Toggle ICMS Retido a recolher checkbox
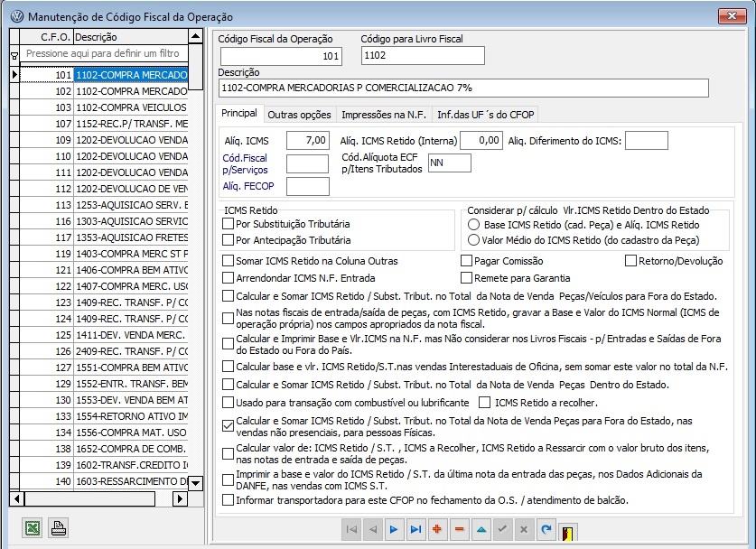 [484, 403]
